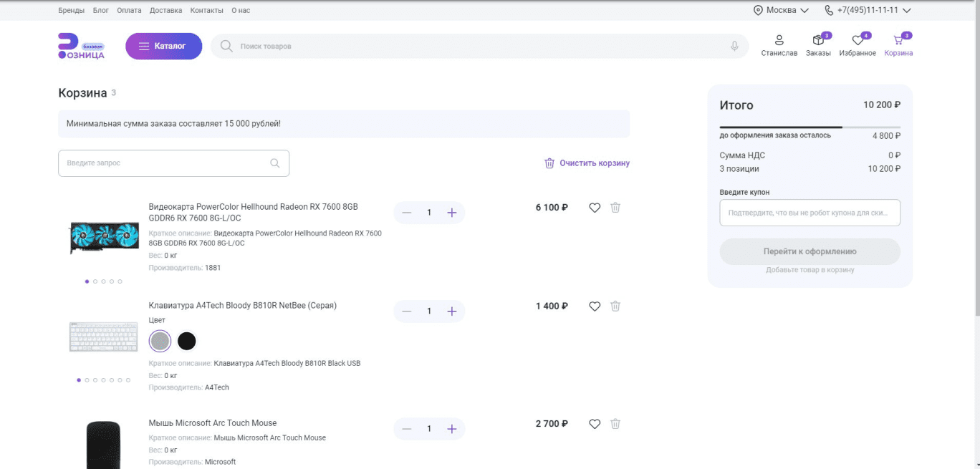The height and width of the screenshot is (469, 980).
Task: Open Клавиатура A4Tech Bloody B810R title
Action: tap(242, 305)
